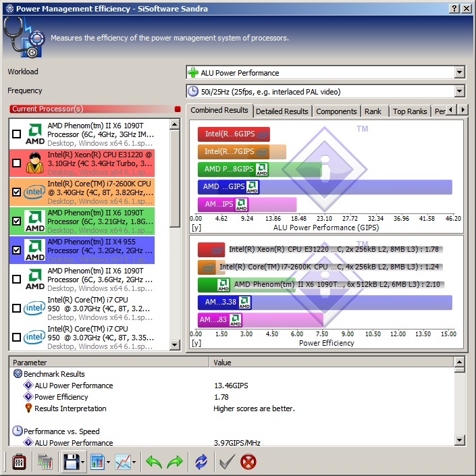Click the stethoscope module icon in header
The image size is (476, 476).
[24, 37]
